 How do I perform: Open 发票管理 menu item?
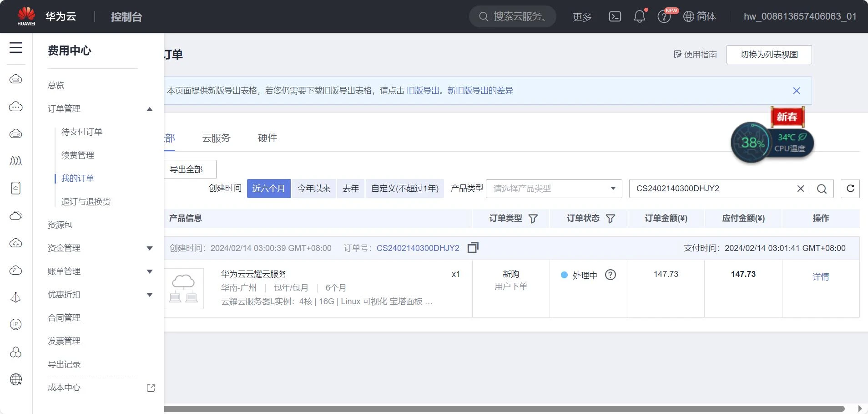point(64,341)
